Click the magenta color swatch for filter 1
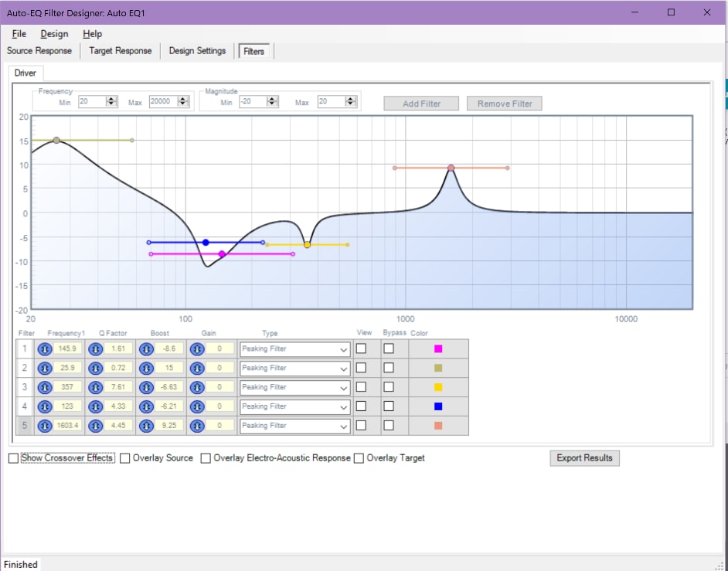728x571 pixels. pos(438,348)
